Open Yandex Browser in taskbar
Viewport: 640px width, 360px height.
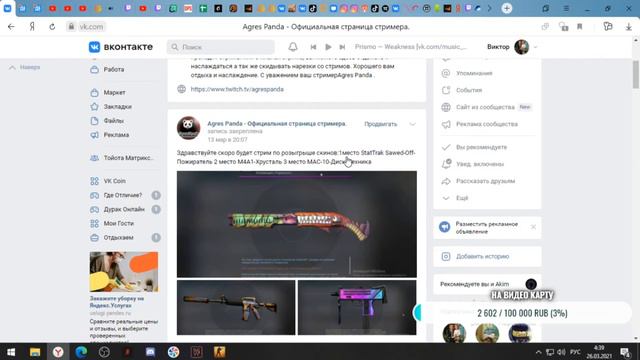tap(58, 352)
